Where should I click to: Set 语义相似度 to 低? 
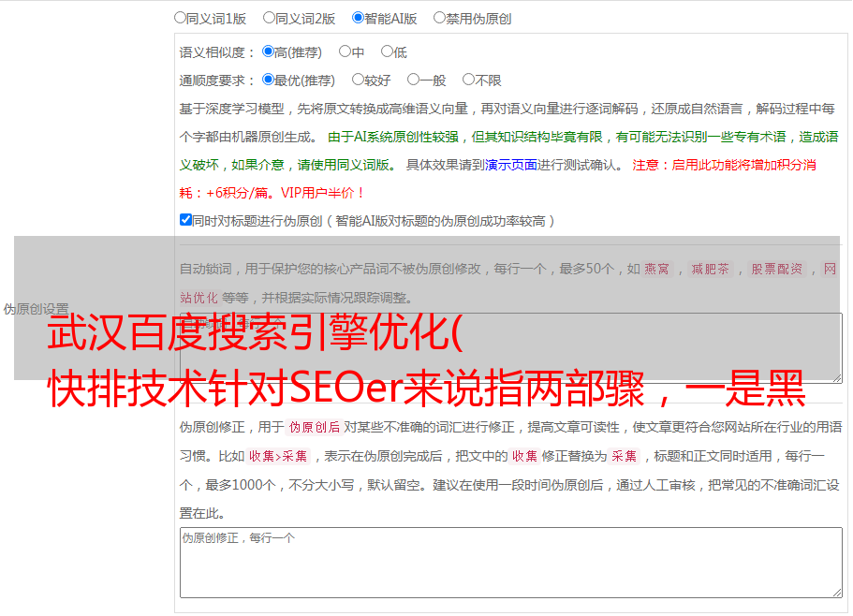click(x=387, y=51)
